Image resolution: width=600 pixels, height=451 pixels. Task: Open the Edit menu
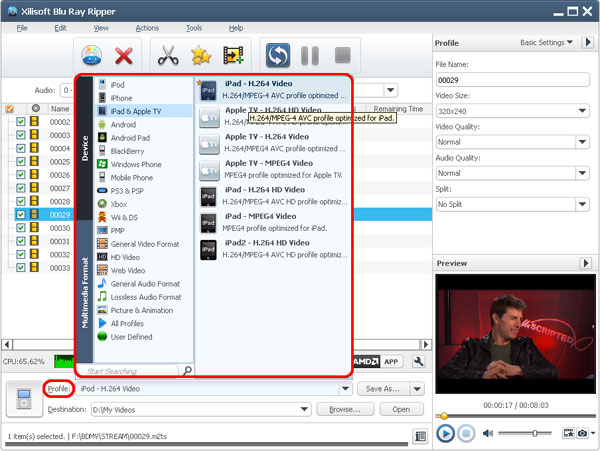[x=60, y=28]
